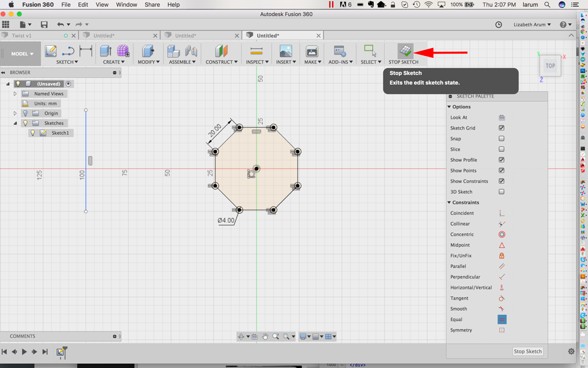Click the Make 3D print icon

312,51
